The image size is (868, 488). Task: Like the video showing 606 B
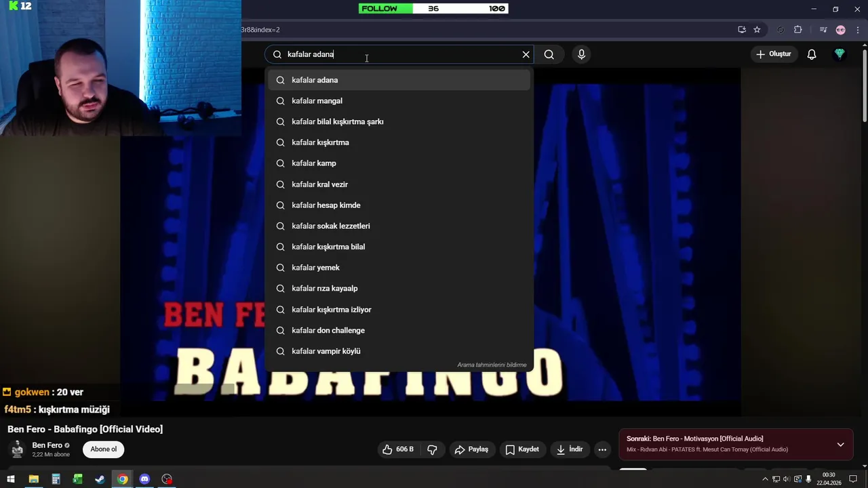[x=399, y=449]
